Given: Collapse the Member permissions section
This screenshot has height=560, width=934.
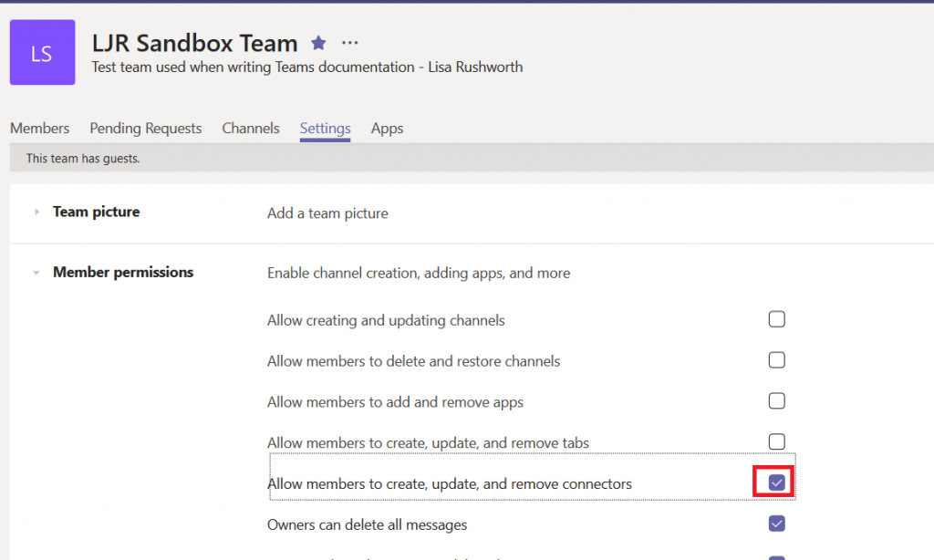Looking at the screenshot, I should point(36,273).
